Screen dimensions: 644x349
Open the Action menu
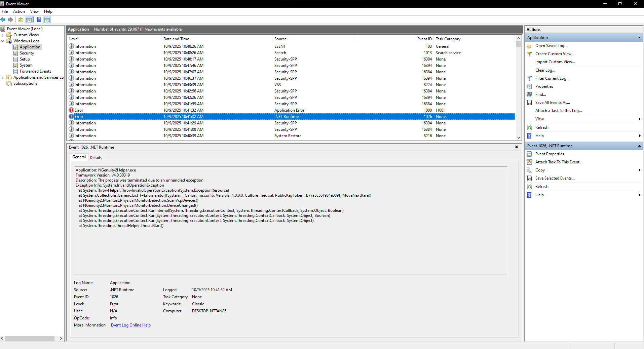(x=19, y=11)
